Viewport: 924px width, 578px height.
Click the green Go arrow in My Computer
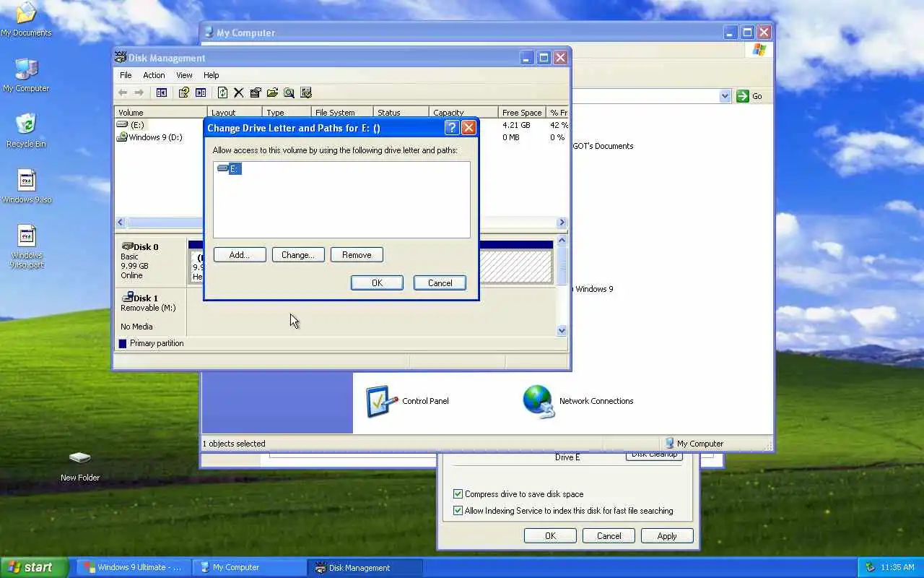tap(743, 96)
